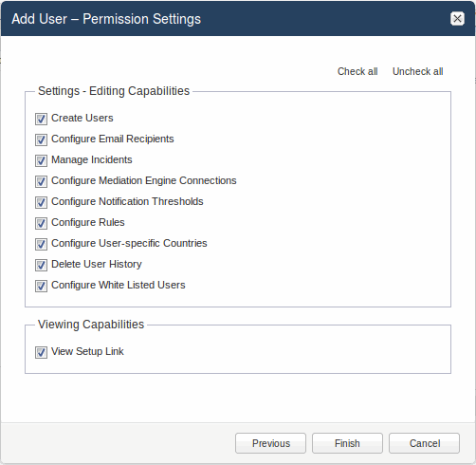
Task: Click the Finish button
Action: (x=347, y=443)
